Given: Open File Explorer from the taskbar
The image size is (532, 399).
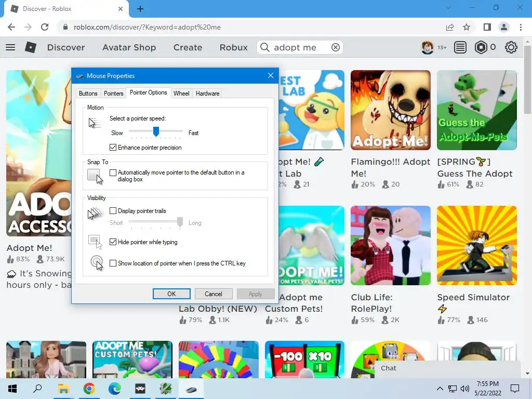Looking at the screenshot, I should [x=63, y=389].
